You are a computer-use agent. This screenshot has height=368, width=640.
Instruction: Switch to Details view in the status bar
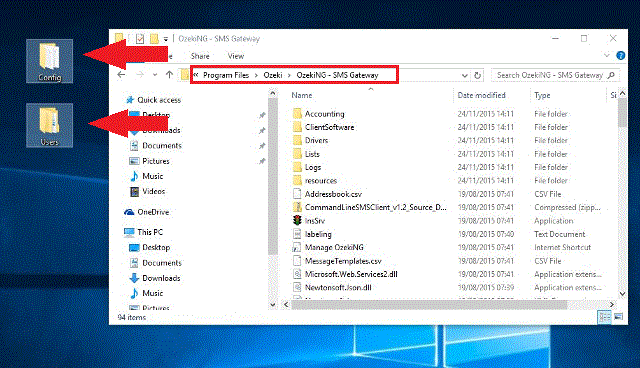[604, 317]
